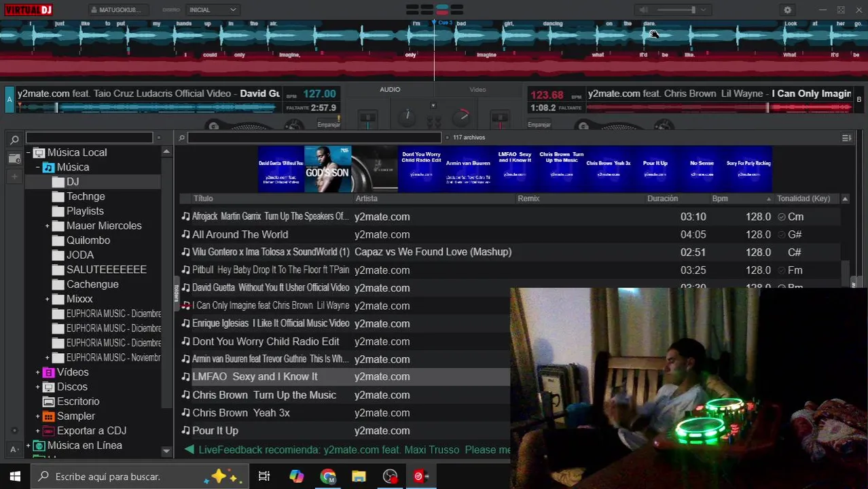Open File Explorer from taskbar
The image size is (868, 489).
(x=359, y=476)
